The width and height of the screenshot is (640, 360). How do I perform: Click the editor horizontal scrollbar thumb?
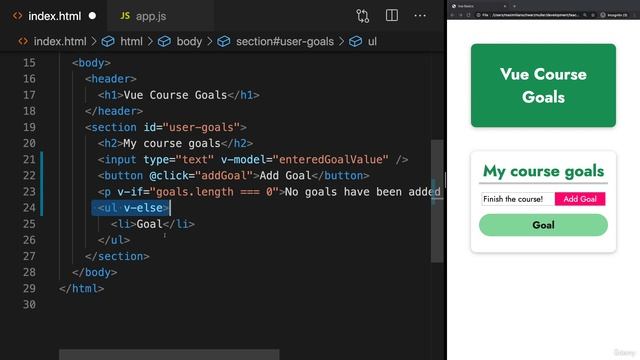(x=169, y=354)
